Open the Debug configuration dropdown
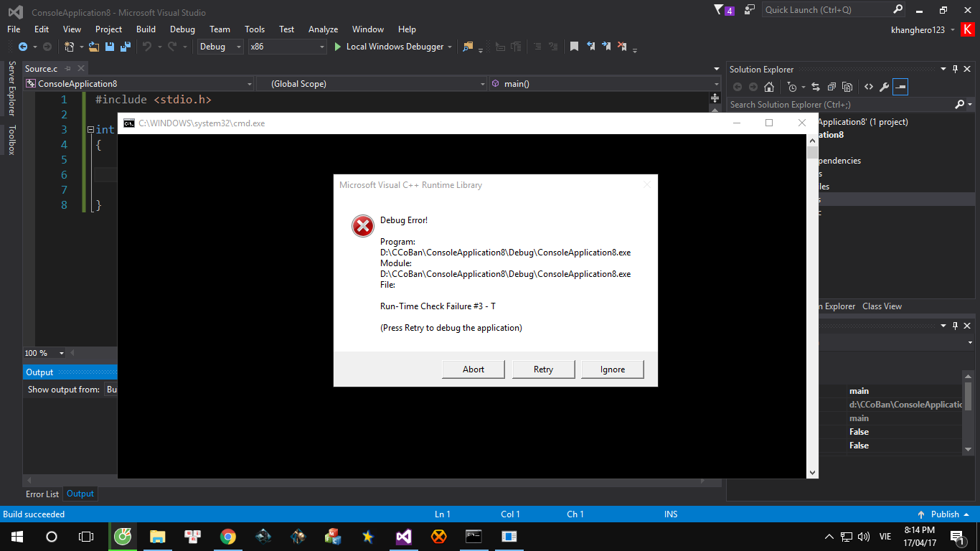980x551 pixels. coord(220,47)
